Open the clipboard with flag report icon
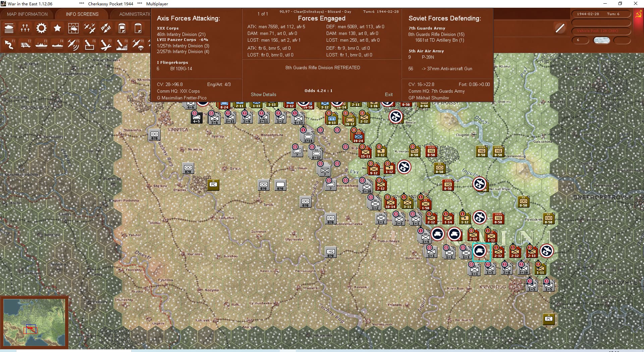This screenshot has width=644, height=352. (122, 28)
